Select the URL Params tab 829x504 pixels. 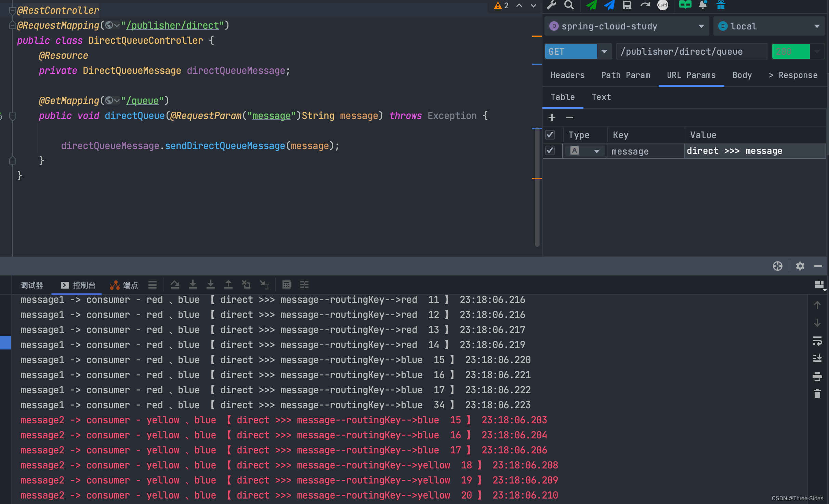[x=691, y=75]
